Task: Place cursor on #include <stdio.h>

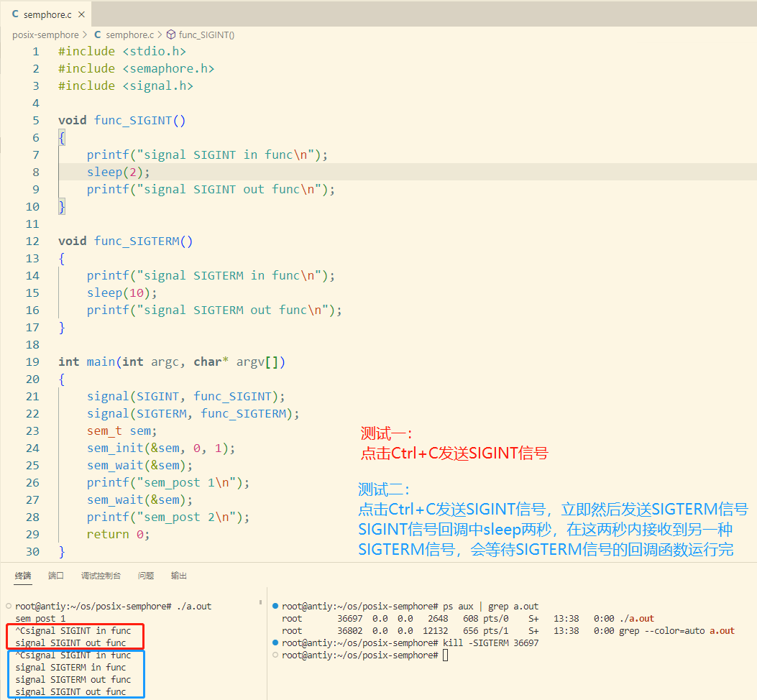Action: tap(121, 51)
